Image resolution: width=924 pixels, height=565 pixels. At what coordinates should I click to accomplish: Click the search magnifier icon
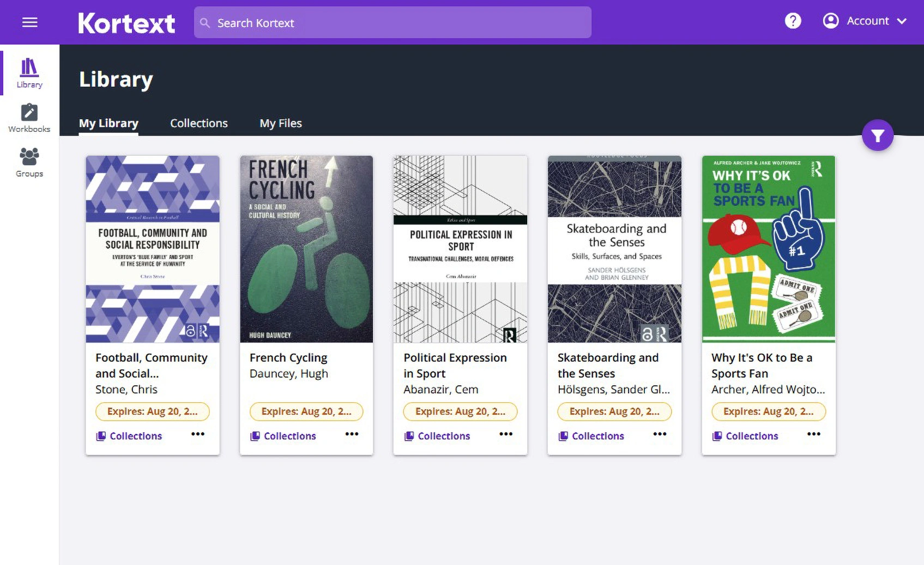coord(205,23)
